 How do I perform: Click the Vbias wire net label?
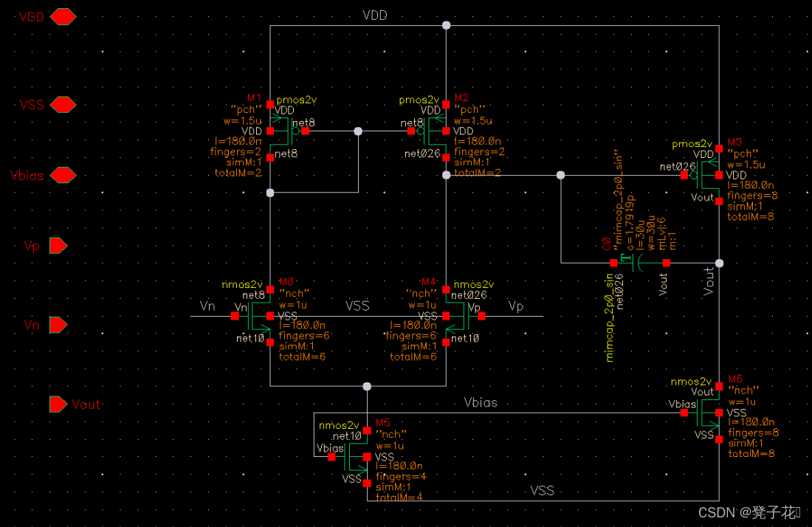(481, 403)
